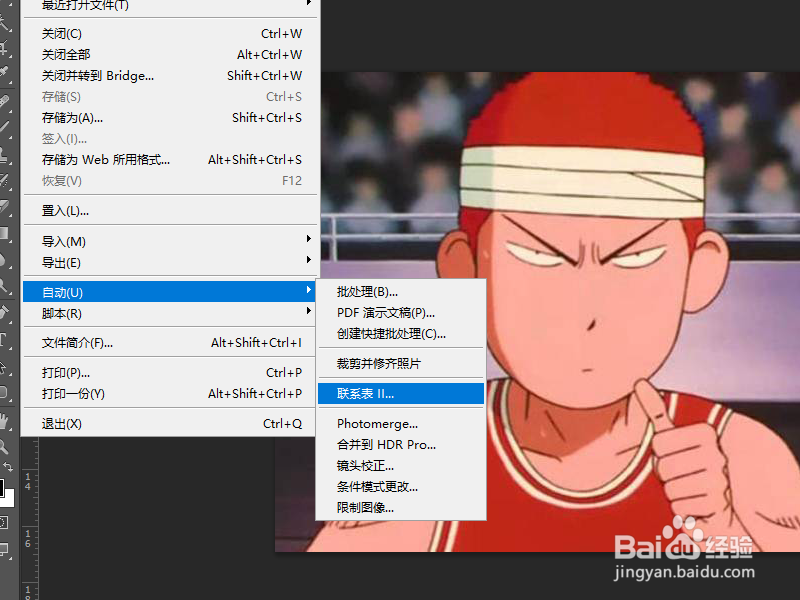Screen dimensions: 800x600
Task: Select 裁剪并修齐照片 in the submenu
Action: coord(401,363)
